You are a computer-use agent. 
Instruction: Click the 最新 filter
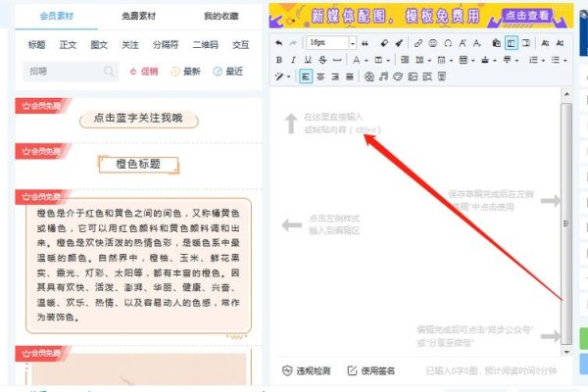185,72
